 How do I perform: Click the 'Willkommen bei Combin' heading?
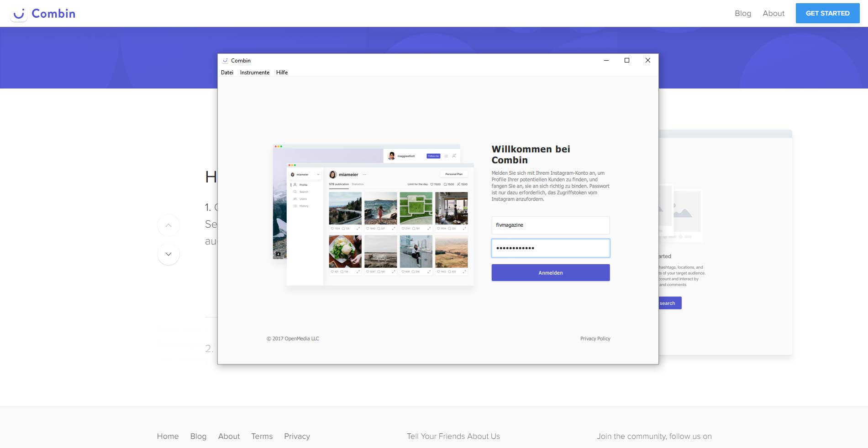click(x=531, y=155)
